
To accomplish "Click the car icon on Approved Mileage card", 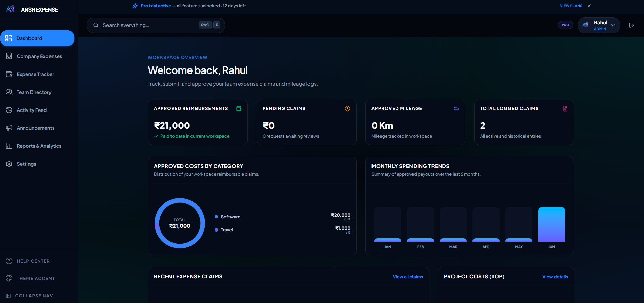I will coord(457,108).
